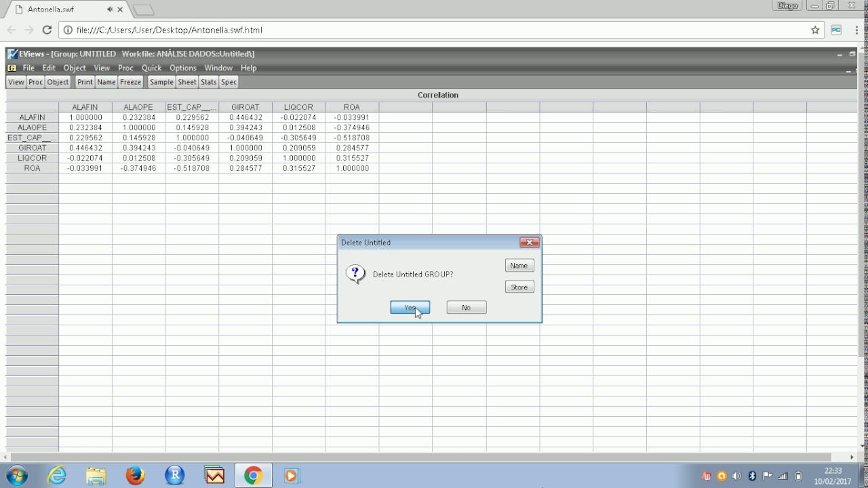This screenshot has width=868, height=488.
Task: Select the cell with value 0.446432 in GIROAT column
Action: pos(245,117)
